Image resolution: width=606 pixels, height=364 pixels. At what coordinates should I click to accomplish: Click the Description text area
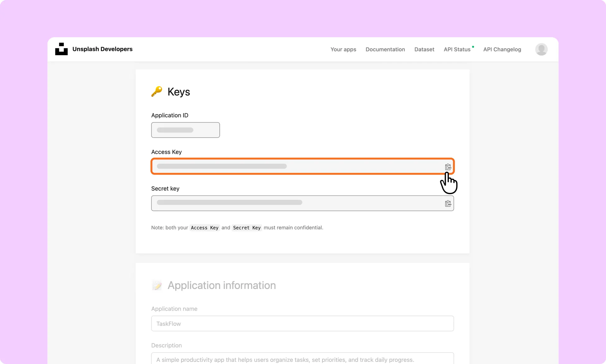coord(302,358)
